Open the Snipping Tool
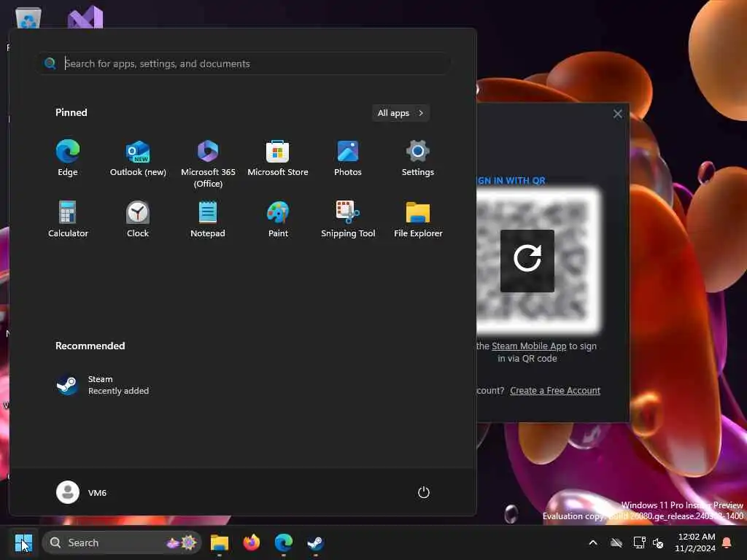The image size is (747, 560). (348, 219)
